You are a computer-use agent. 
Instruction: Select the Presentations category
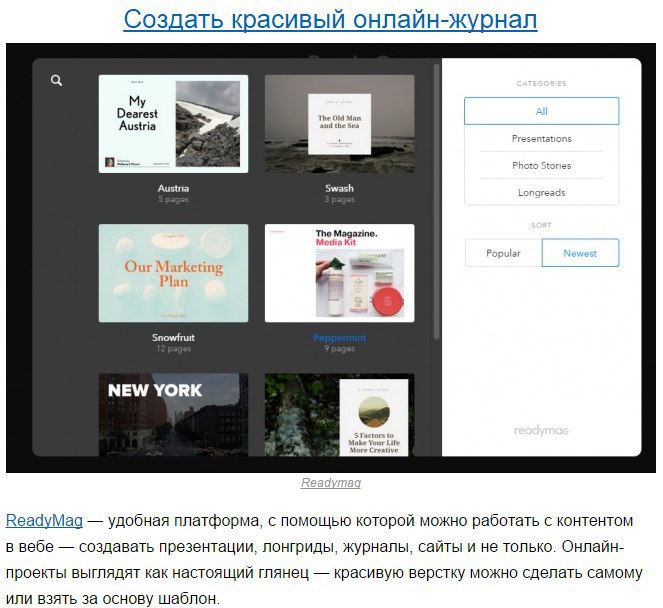[542, 139]
